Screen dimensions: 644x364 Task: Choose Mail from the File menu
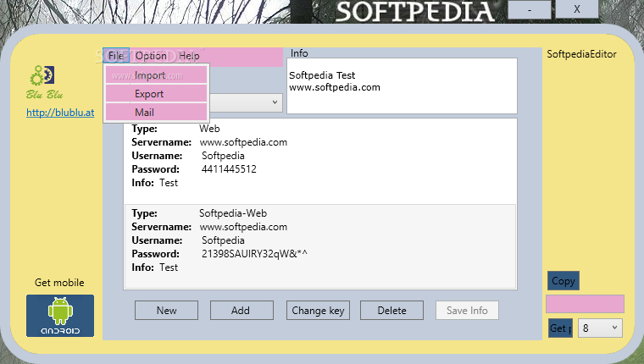click(156, 112)
